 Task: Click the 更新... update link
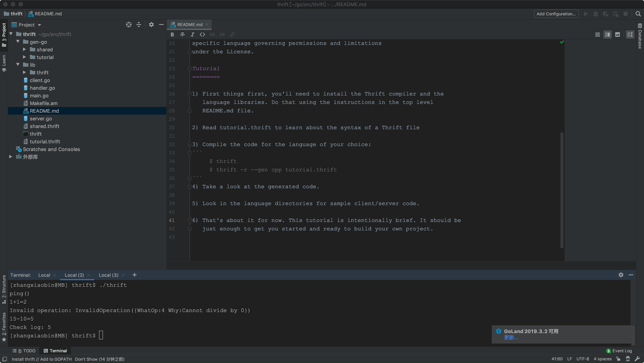tap(511, 338)
